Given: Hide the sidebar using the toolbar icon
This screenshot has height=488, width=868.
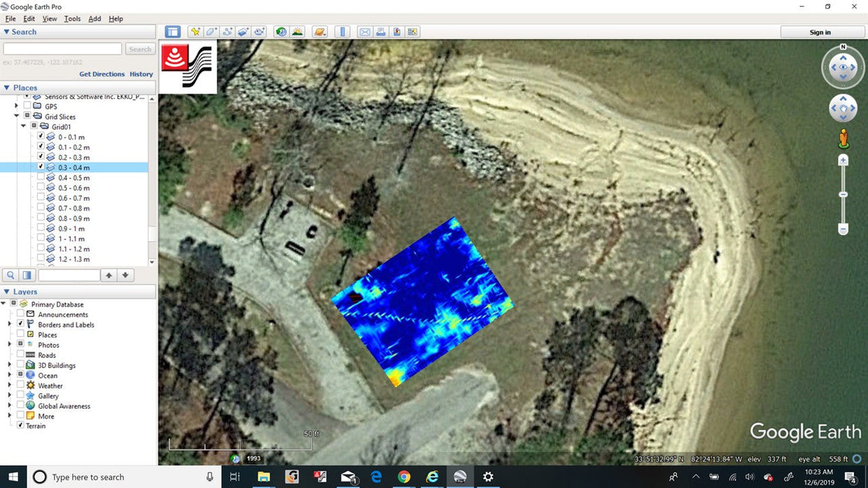Looking at the screenshot, I should coord(172,32).
